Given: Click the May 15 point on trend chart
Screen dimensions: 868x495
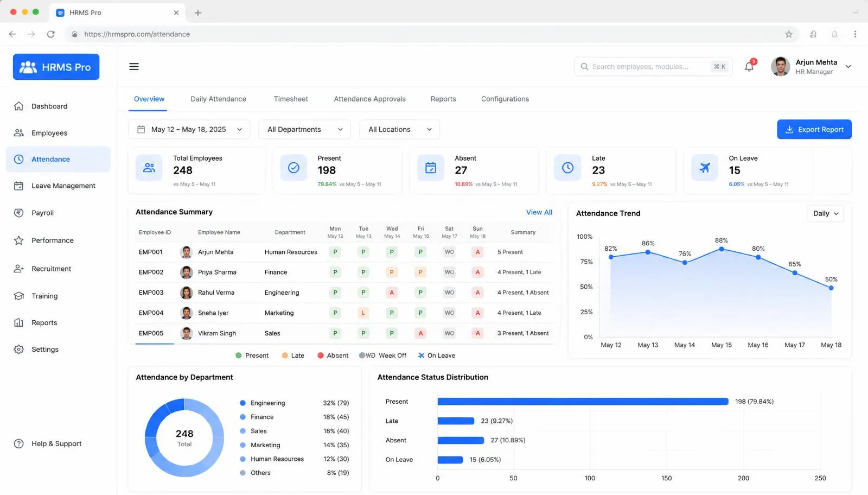Looking at the screenshot, I should tap(722, 249).
